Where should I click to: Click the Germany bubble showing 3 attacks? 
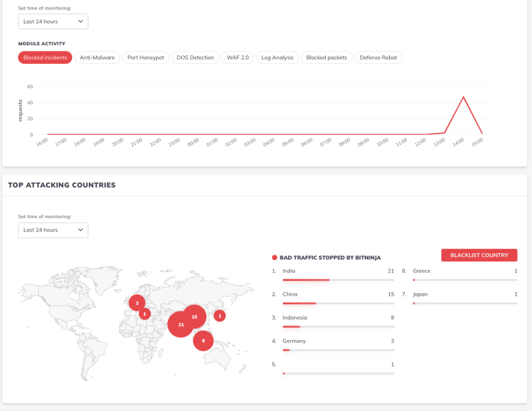pos(137,303)
